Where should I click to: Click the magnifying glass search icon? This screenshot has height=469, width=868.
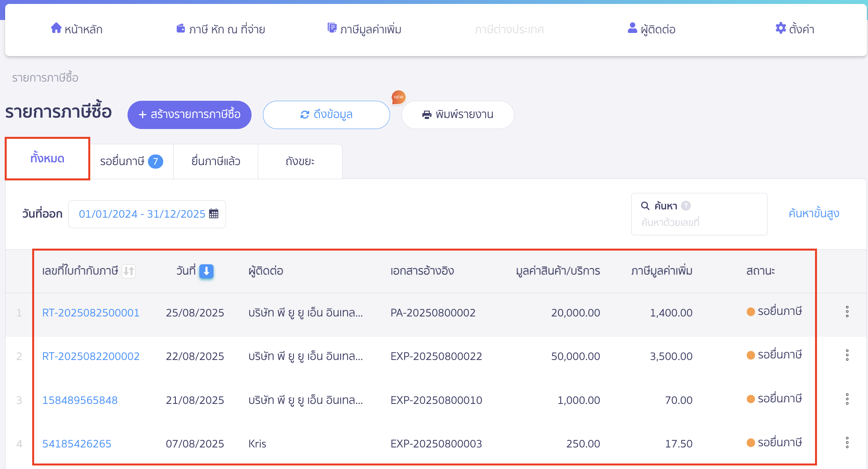[x=645, y=205]
